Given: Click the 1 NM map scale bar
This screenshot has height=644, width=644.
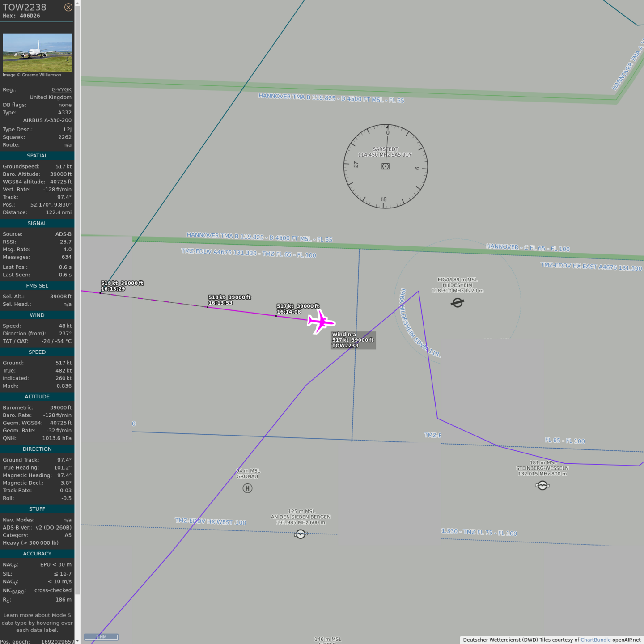Looking at the screenshot, I should [101, 637].
